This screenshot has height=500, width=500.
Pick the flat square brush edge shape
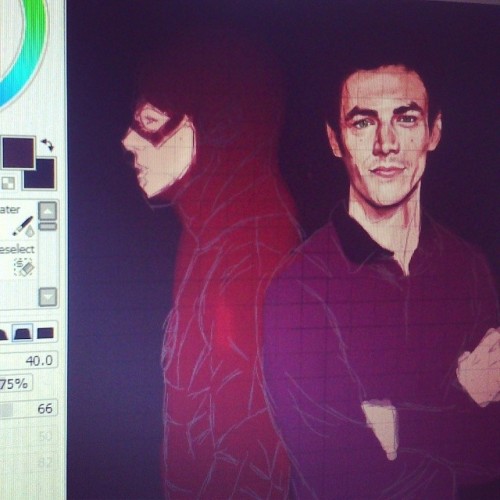click(x=45, y=333)
